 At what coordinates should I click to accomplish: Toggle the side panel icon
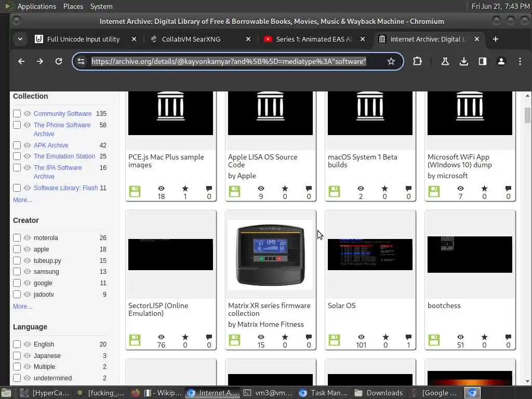point(483,61)
